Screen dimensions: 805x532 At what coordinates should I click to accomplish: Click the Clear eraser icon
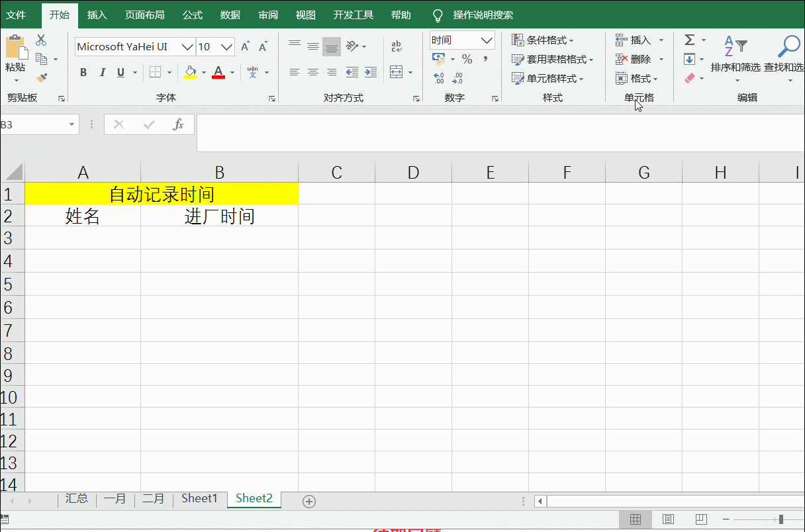tap(690, 78)
